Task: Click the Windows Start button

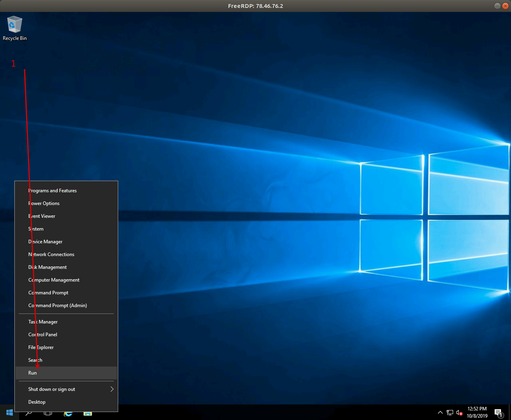Action: pyautogui.click(x=10, y=412)
